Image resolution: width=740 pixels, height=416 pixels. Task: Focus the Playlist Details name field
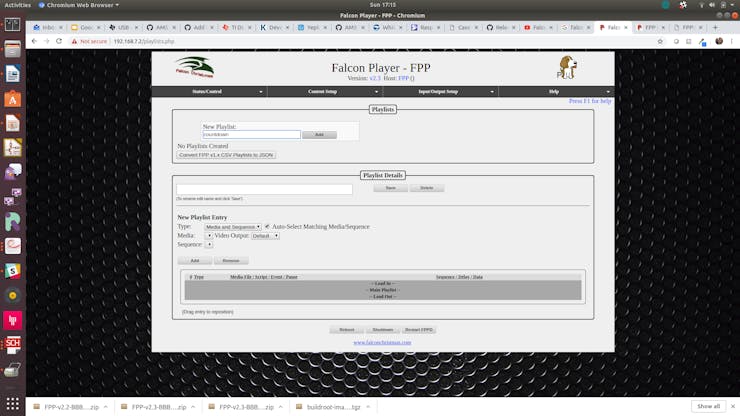tap(264, 189)
